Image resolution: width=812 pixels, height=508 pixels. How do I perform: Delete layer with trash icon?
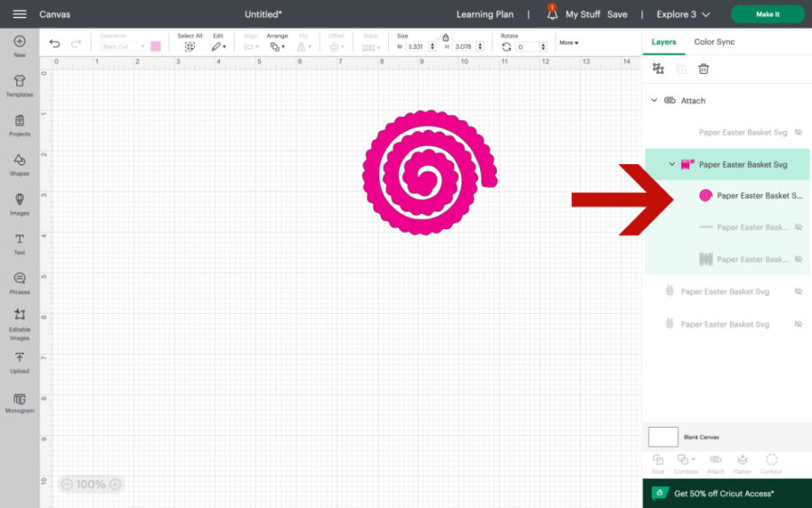tap(704, 69)
